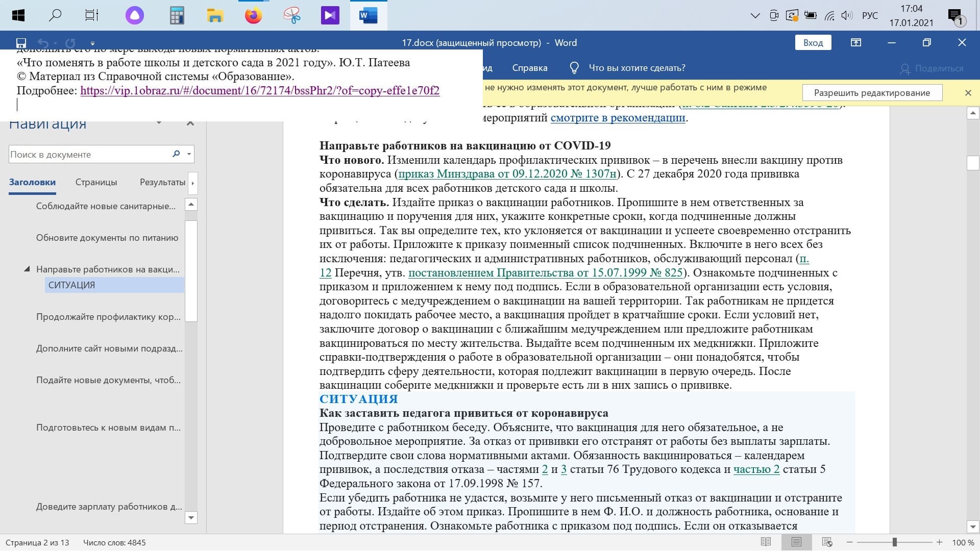Image resolution: width=980 pixels, height=551 pixels.
Task: Click the magnifier search icon in navigation search
Action: click(176, 154)
